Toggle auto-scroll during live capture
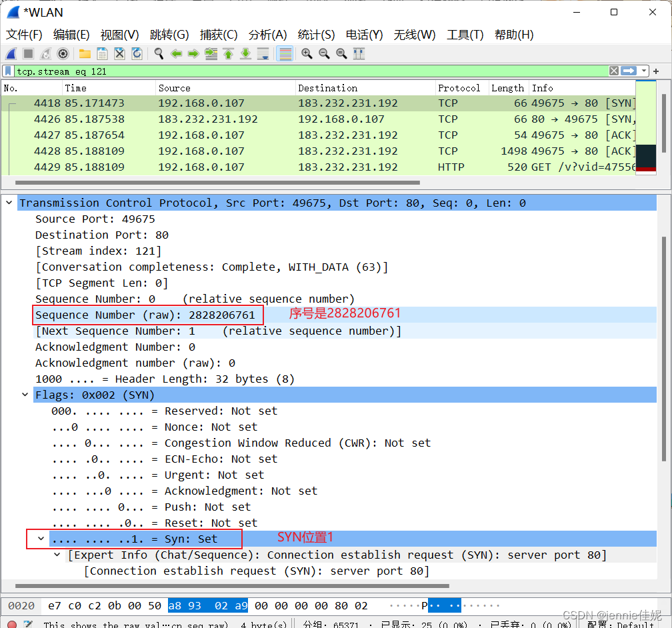The width and height of the screenshot is (672, 628). coord(263,53)
